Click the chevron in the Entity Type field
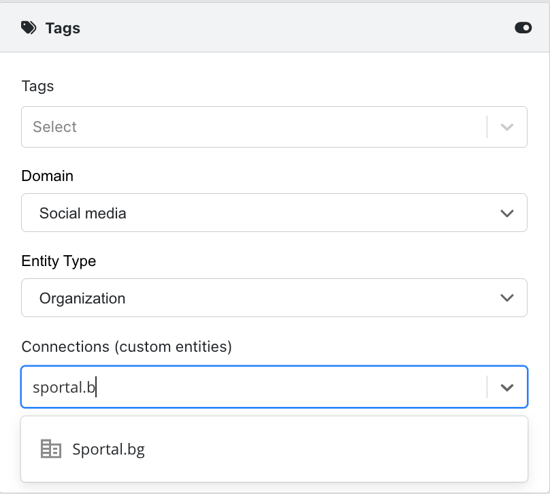Image resolution: width=550 pixels, height=494 pixels. tap(507, 298)
